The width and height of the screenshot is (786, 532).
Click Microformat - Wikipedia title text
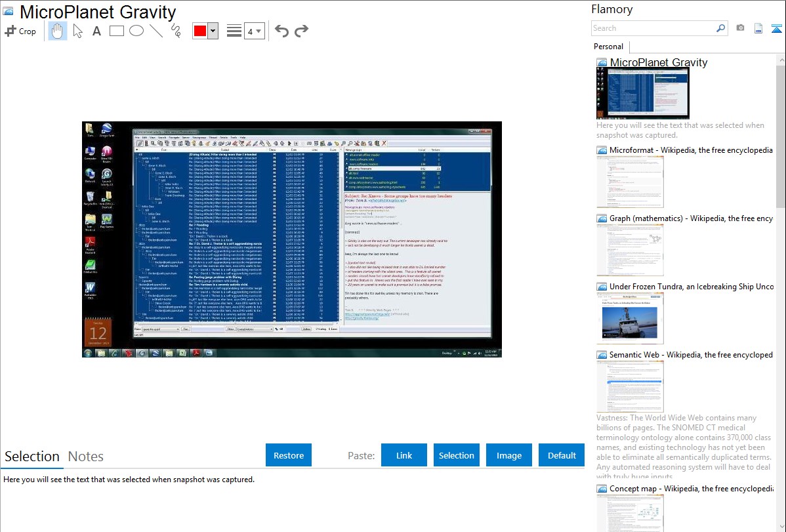691,150
